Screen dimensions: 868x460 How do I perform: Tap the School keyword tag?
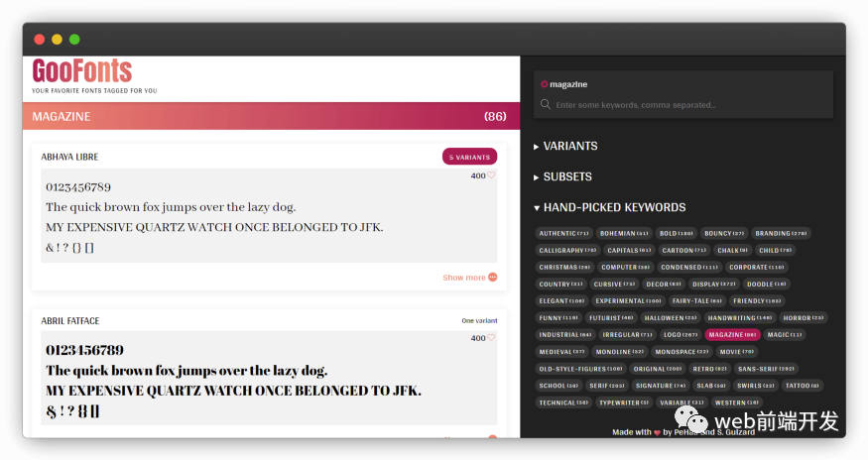[558, 386]
